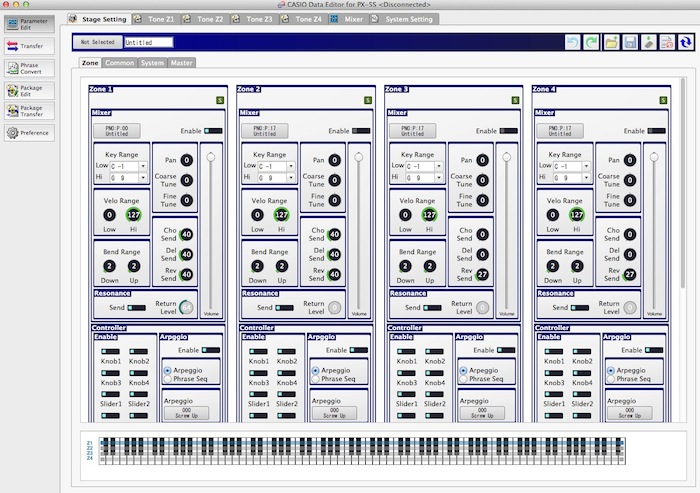Open Package Edit in sidebar
The height and width of the screenshot is (493, 700).
click(x=29, y=91)
